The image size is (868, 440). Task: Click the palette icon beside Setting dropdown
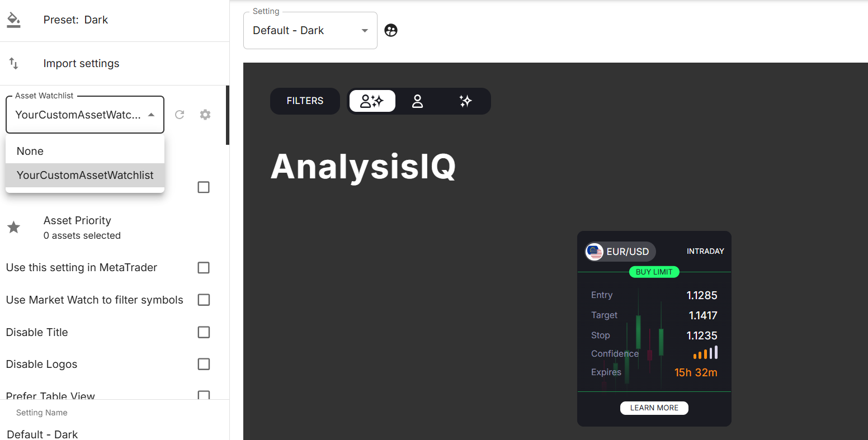391,30
